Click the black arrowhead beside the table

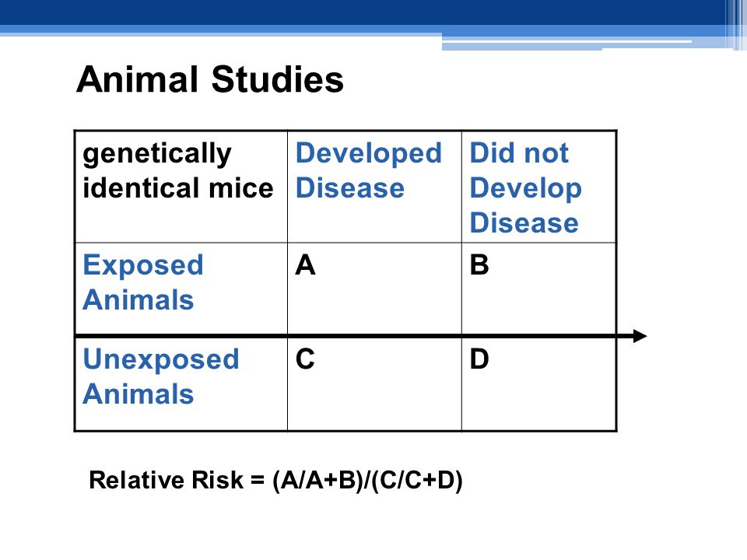[640, 336]
